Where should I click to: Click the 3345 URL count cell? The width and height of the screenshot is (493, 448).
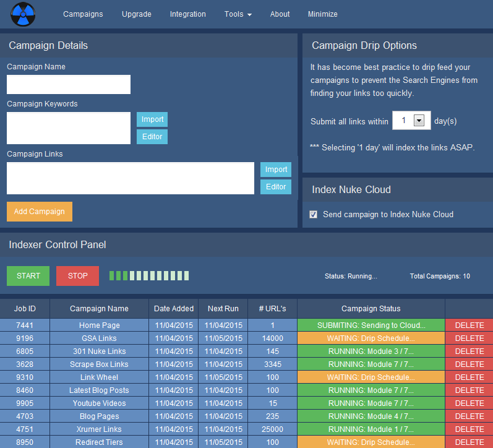click(273, 364)
